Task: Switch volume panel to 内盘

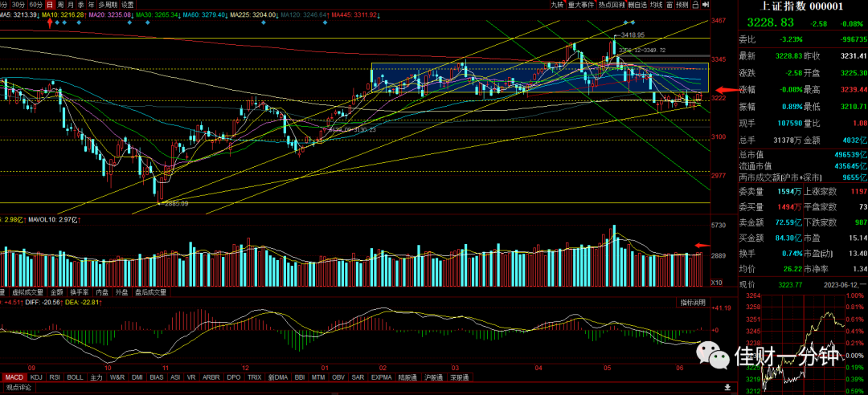Action: tap(102, 292)
